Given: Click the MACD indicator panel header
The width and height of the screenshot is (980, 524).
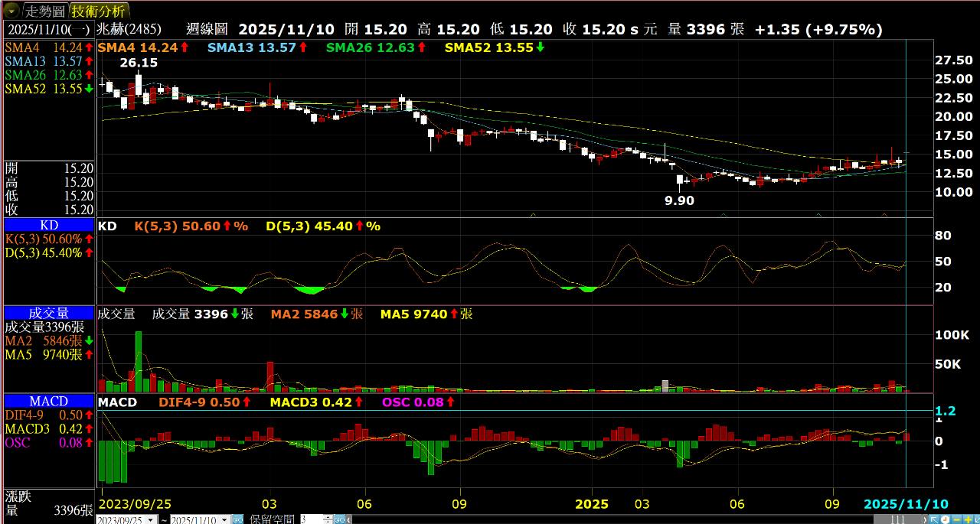Looking at the screenshot, I should pyautogui.click(x=49, y=401).
